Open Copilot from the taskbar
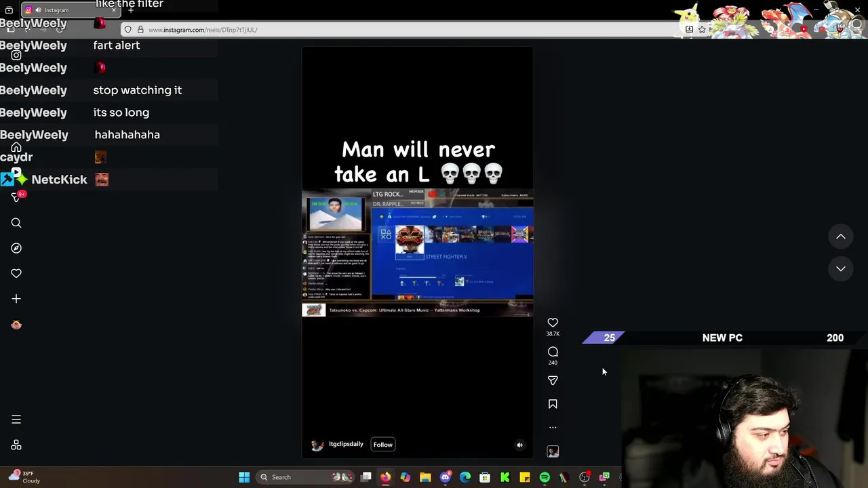Image resolution: width=868 pixels, height=488 pixels. pos(405,477)
